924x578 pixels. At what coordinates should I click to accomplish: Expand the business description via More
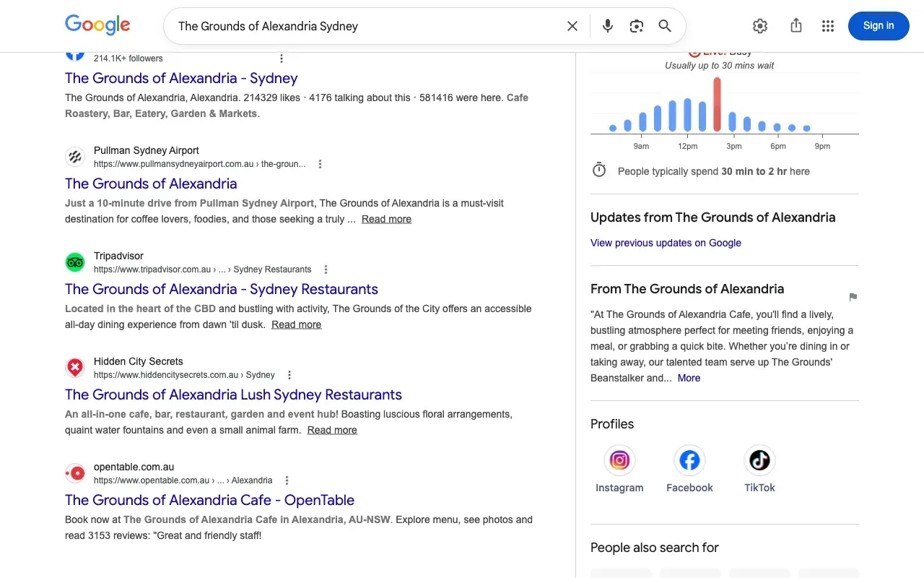(689, 378)
